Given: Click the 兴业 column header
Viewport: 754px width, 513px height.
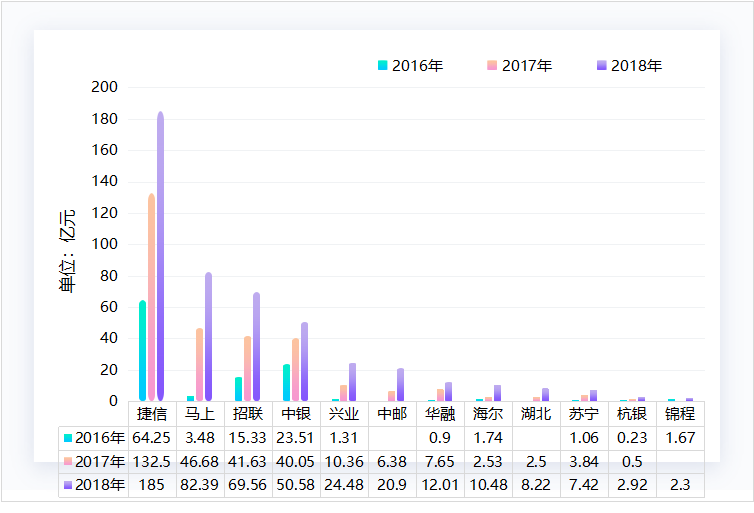Looking at the screenshot, I should [344, 413].
